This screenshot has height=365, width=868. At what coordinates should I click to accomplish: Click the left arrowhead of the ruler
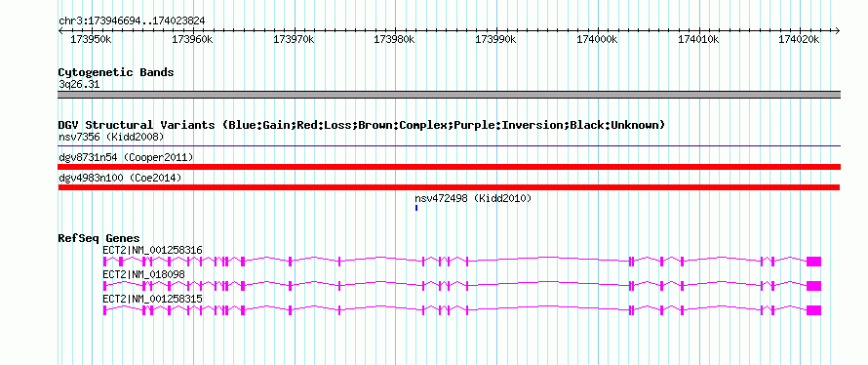[60, 30]
